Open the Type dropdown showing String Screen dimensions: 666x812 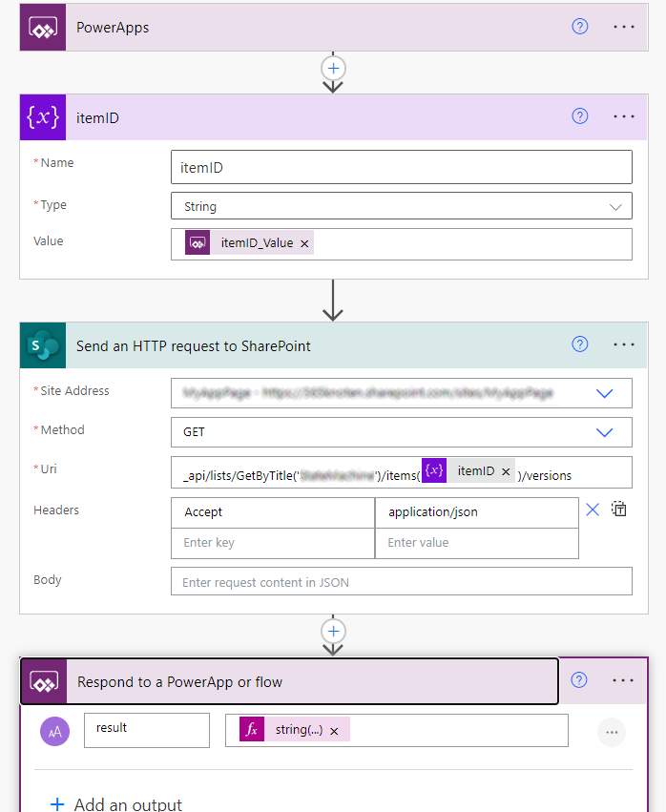pyautogui.click(x=402, y=206)
